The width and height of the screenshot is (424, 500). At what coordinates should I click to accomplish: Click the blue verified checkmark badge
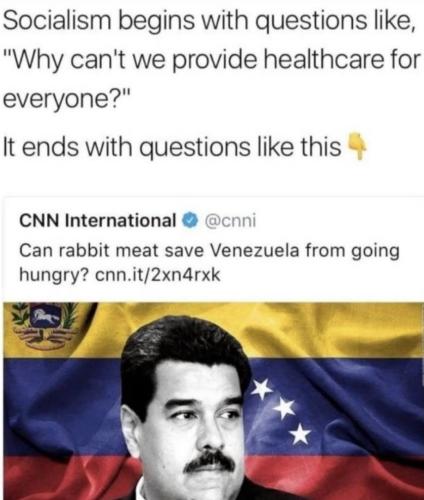pyautogui.click(x=190, y=221)
